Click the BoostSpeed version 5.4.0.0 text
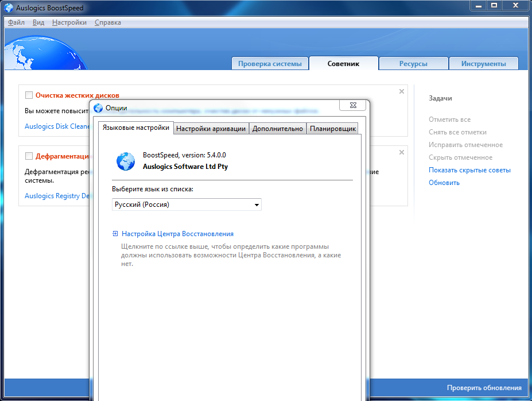The height and width of the screenshot is (401, 532). click(x=184, y=155)
